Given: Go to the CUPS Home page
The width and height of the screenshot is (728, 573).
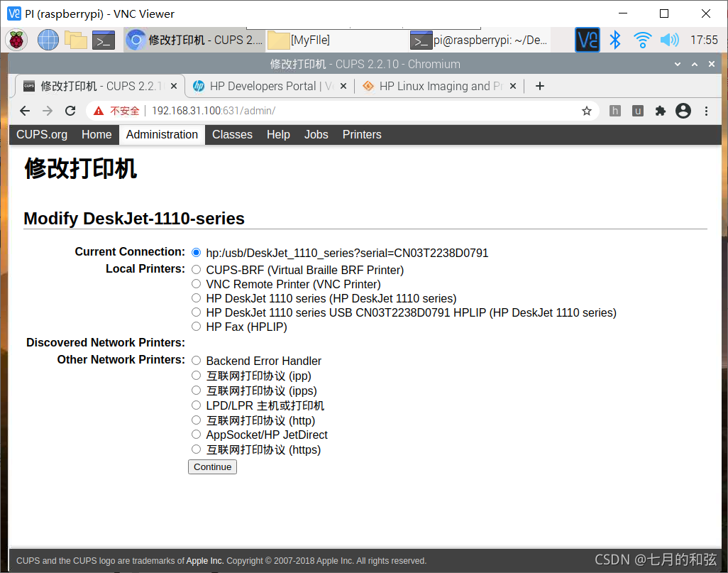Looking at the screenshot, I should pyautogui.click(x=96, y=134).
